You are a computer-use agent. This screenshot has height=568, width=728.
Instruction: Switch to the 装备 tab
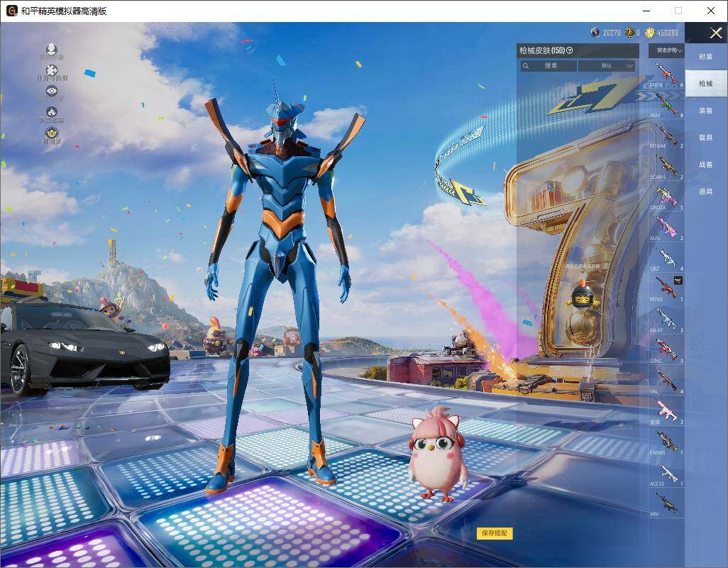click(706, 111)
